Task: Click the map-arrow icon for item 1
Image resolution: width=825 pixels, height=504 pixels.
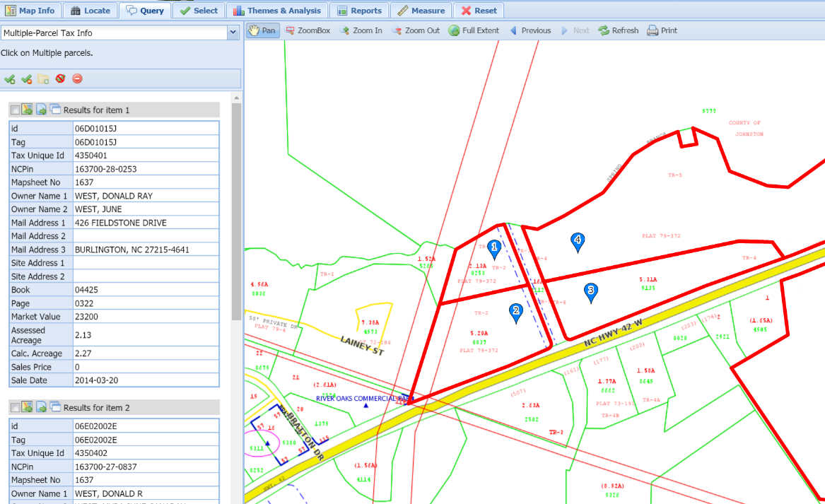Action: (28, 110)
